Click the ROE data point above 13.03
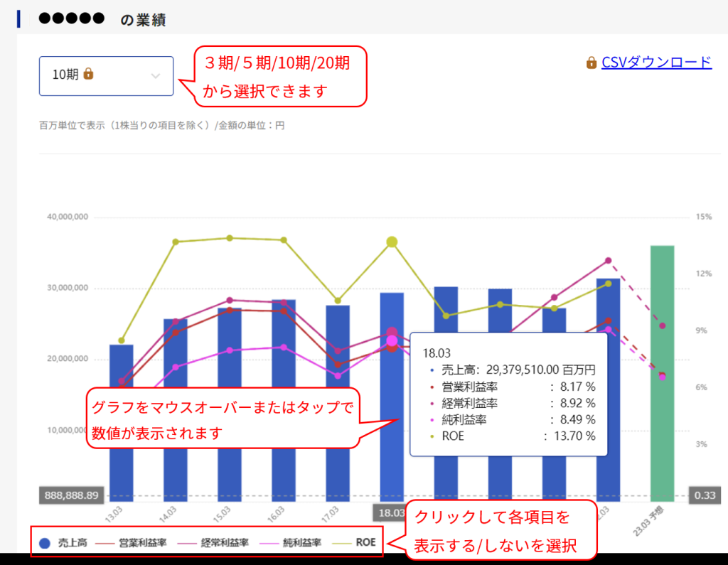This screenshot has height=565, width=728. click(122, 340)
